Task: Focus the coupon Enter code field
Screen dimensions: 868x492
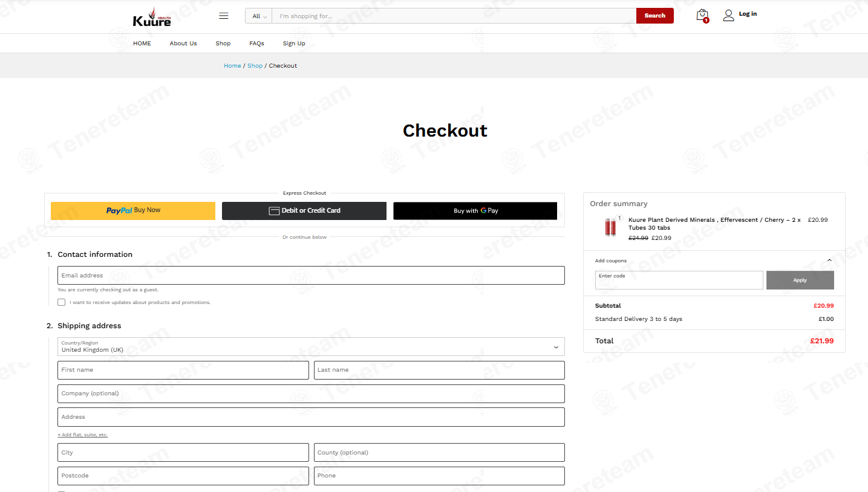Action: click(x=679, y=280)
